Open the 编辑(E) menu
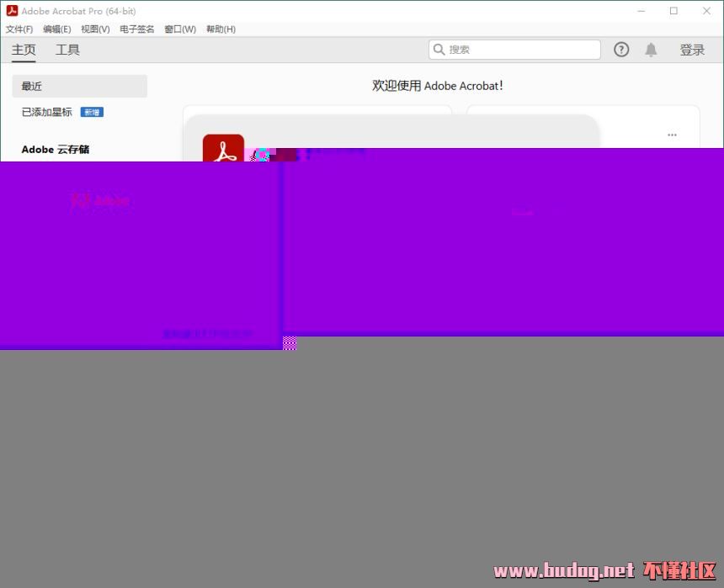724x588 pixels. point(56,29)
